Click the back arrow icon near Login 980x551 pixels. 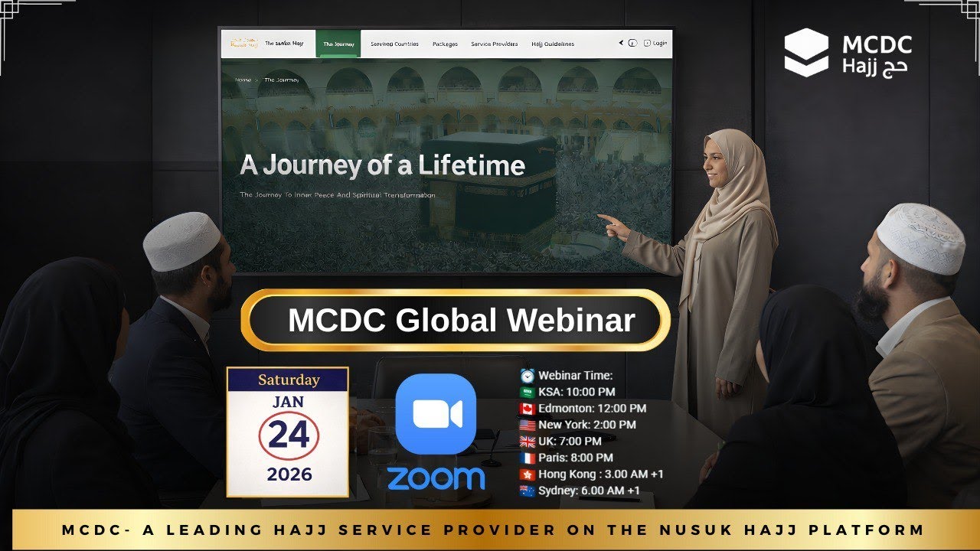click(621, 43)
